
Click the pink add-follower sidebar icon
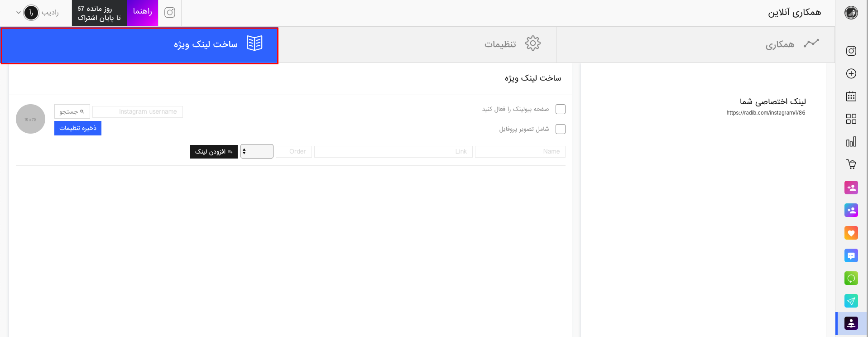851,188
